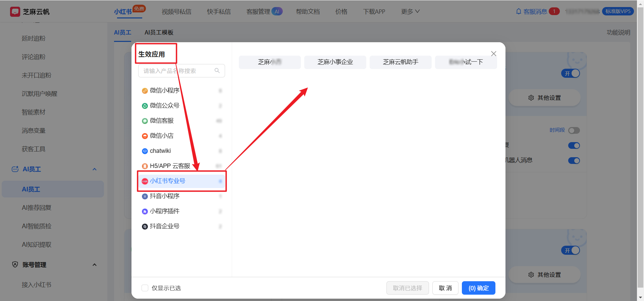This screenshot has width=644, height=301.
Task: Click the gear icon in lower 其他设置
Action: 531,275
